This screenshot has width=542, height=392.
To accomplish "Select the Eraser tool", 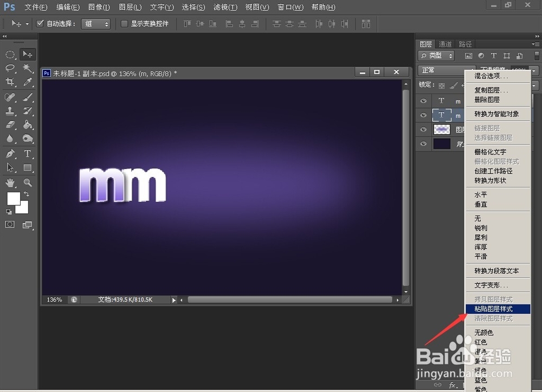I will 10,125.
